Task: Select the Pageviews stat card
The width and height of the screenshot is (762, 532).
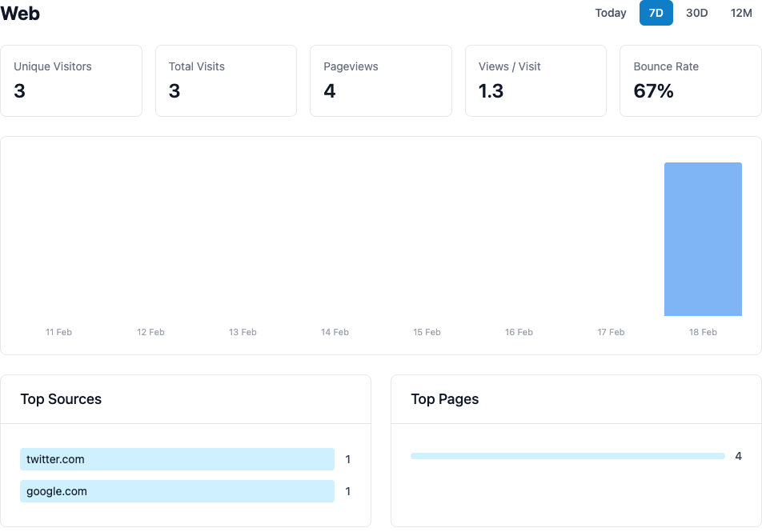Action: click(380, 80)
